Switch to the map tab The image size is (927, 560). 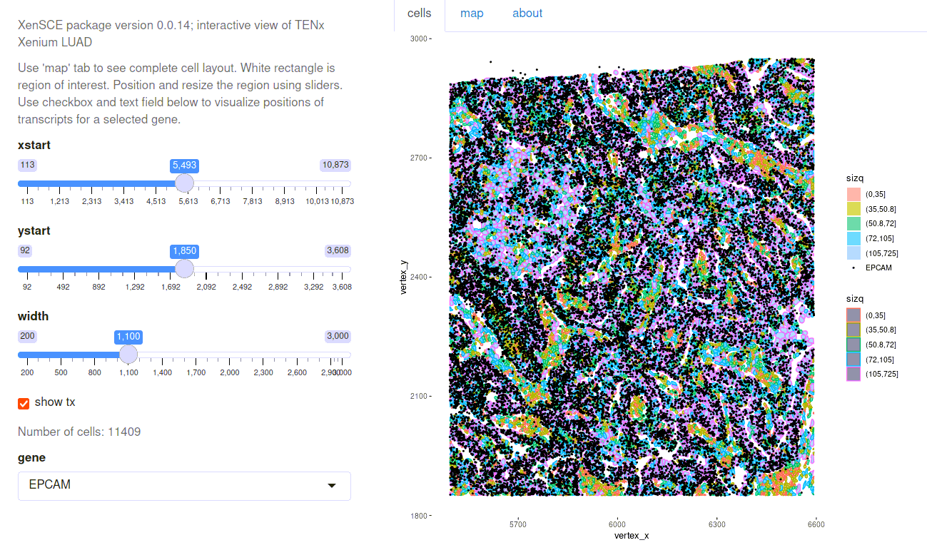pyautogui.click(x=472, y=14)
